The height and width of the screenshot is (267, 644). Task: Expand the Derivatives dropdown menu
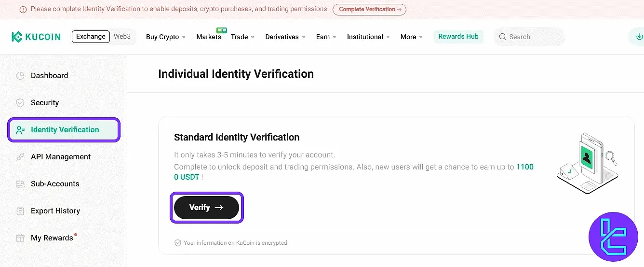click(x=285, y=37)
